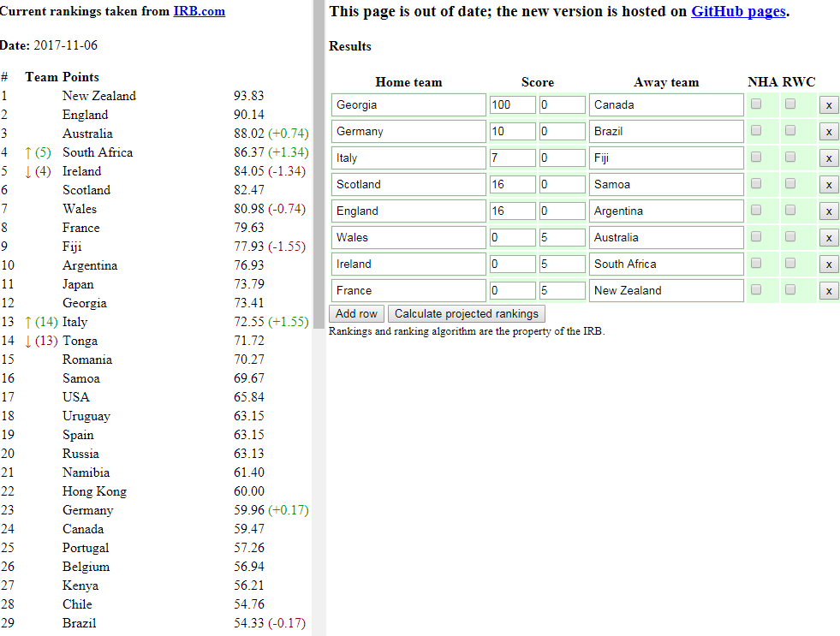Enable NHA for France vs New Zealand
This screenshot has height=636, width=840.
click(x=756, y=289)
